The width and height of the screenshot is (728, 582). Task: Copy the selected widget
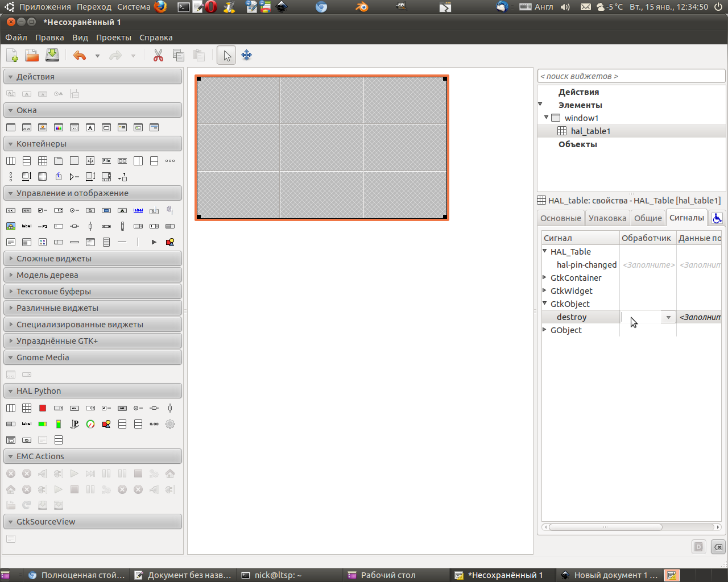[179, 55]
